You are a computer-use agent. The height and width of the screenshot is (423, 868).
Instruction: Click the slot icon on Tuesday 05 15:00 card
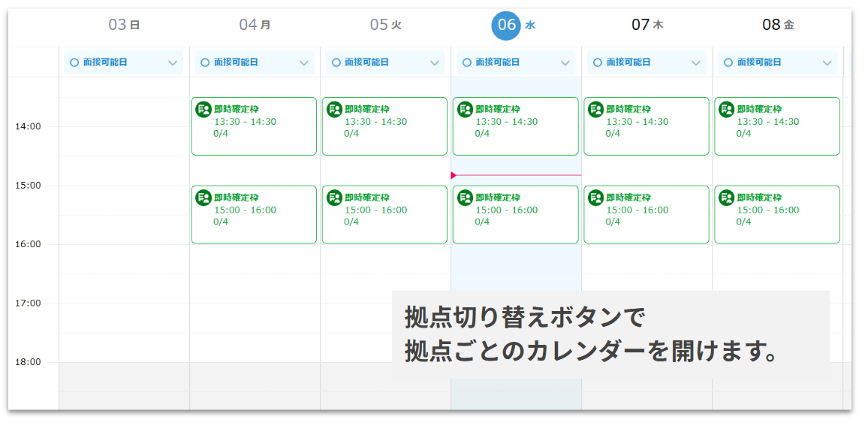334,198
